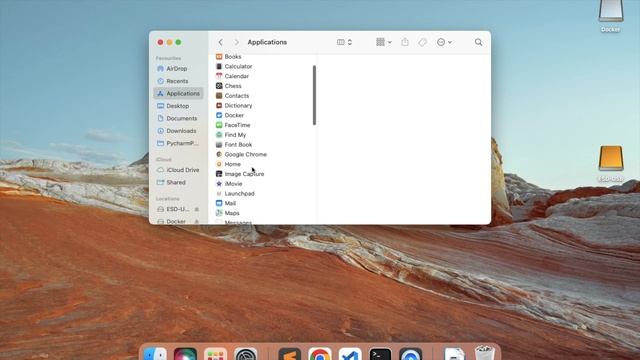
Task: Open Visual Studio Code from the Dock
Action: coord(350,354)
